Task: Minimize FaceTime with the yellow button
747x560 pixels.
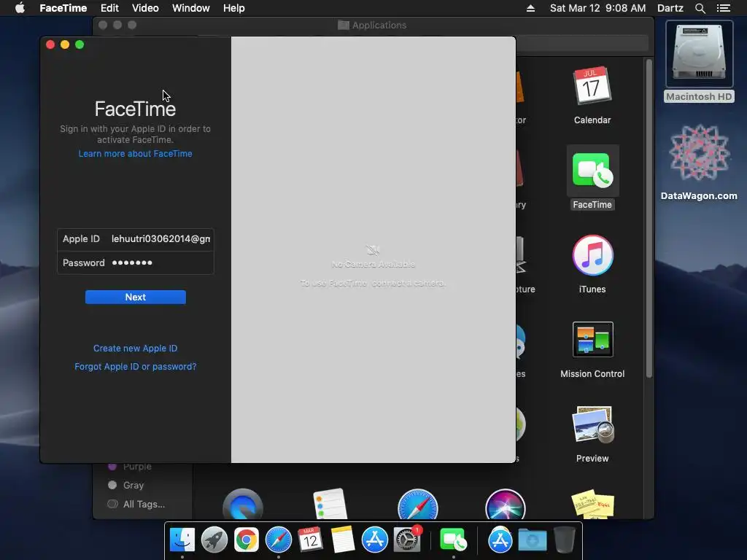Action: coord(65,44)
